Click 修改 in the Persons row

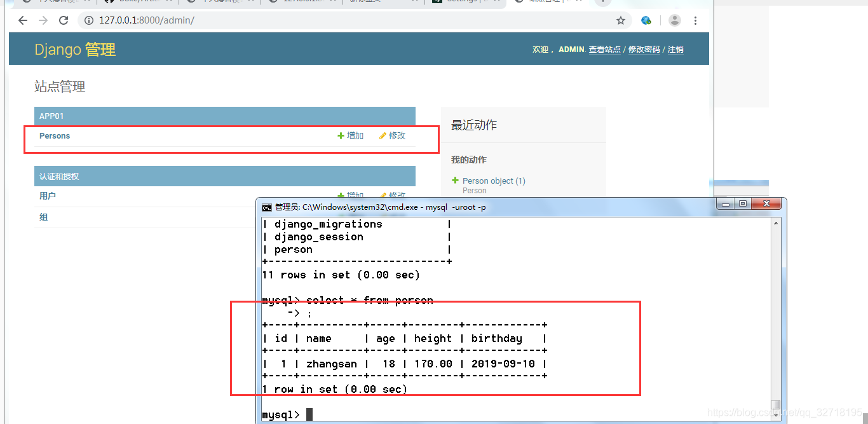click(393, 135)
